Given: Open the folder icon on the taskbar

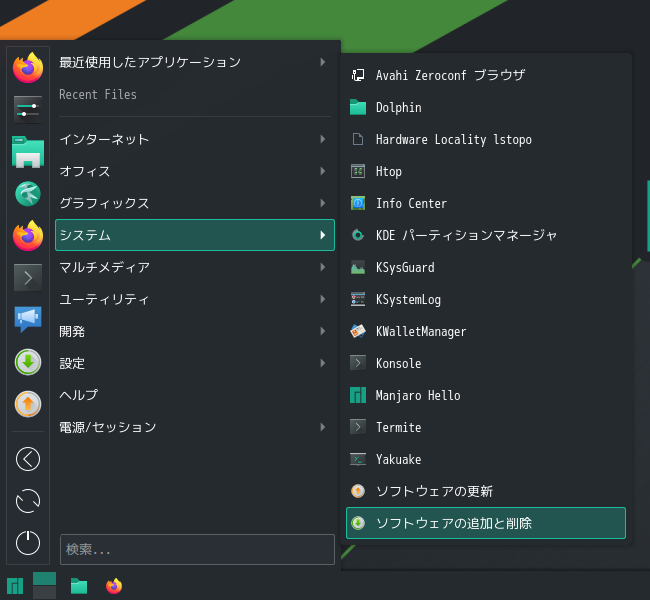Looking at the screenshot, I should click(x=79, y=586).
